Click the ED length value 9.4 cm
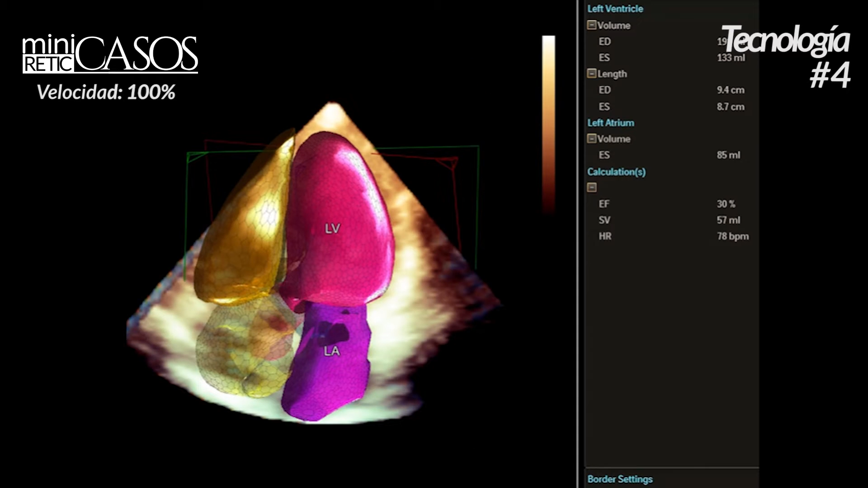 click(730, 90)
